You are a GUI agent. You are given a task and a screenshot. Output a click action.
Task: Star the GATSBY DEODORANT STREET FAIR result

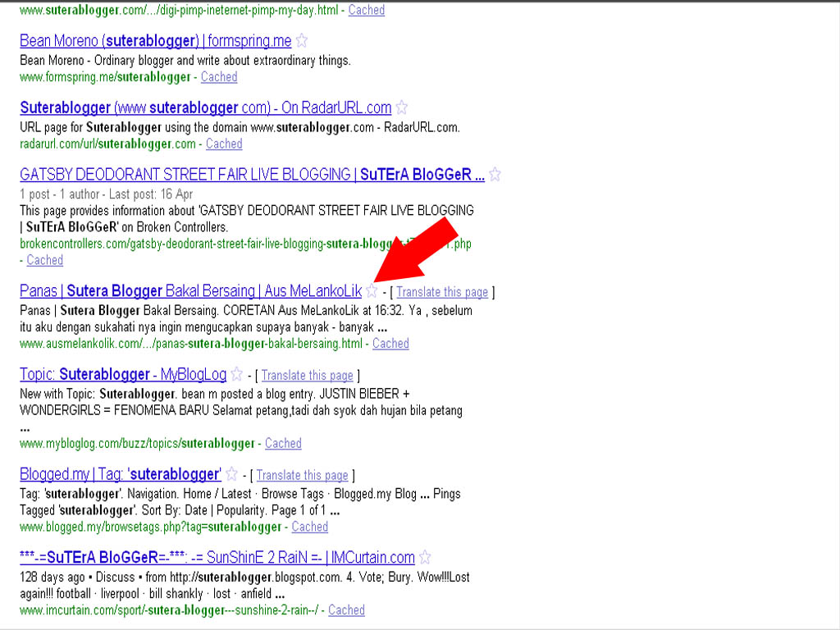pyautogui.click(x=495, y=174)
